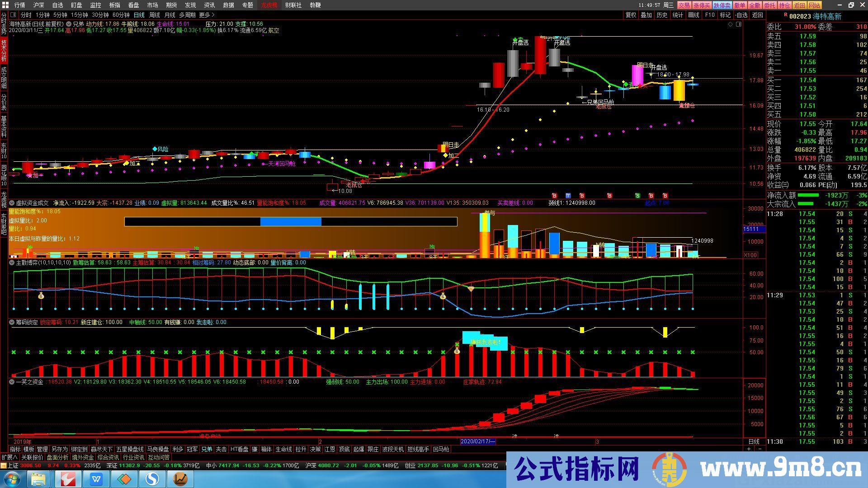Viewport: 868px width, 488px height.
Task: Switch to the 多周期 multi-period view
Action: [x=187, y=15]
